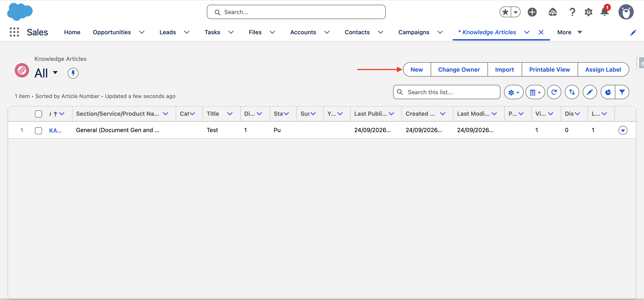Add current page to favorites star

[x=505, y=12]
